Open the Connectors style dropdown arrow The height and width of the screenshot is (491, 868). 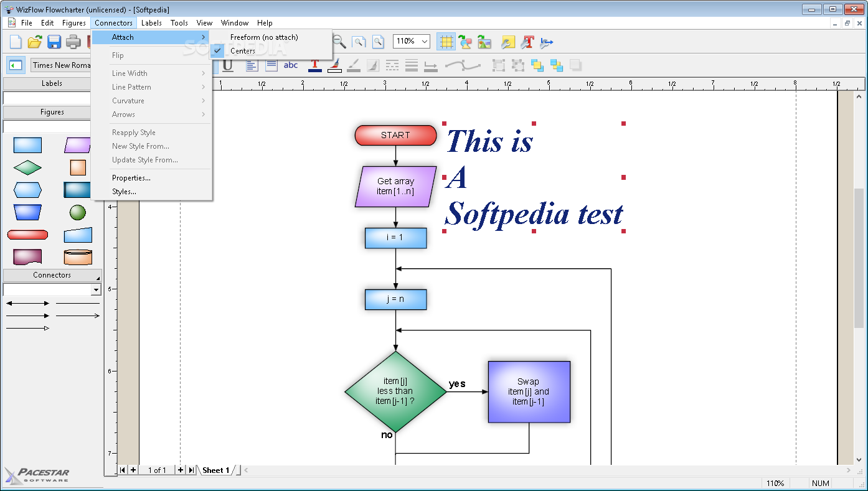95,290
